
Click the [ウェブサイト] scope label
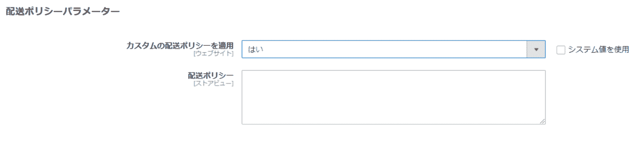point(214,53)
